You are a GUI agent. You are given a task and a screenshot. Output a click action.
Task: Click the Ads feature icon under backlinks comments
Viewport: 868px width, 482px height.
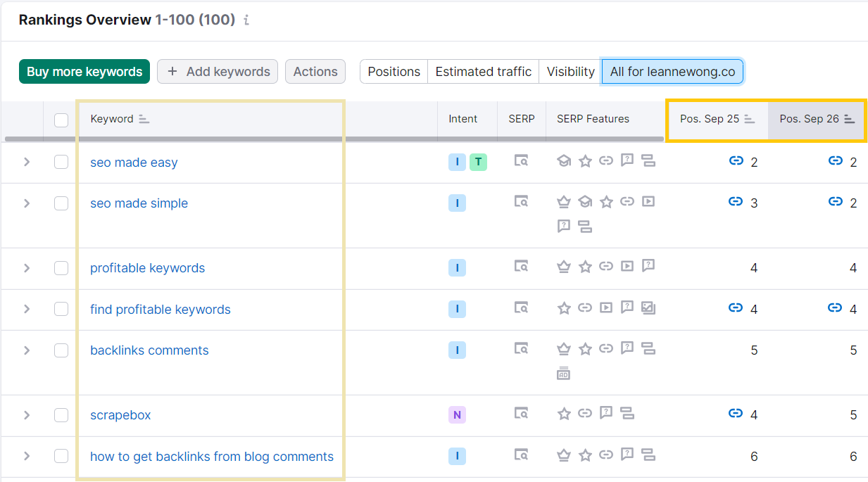coord(563,373)
